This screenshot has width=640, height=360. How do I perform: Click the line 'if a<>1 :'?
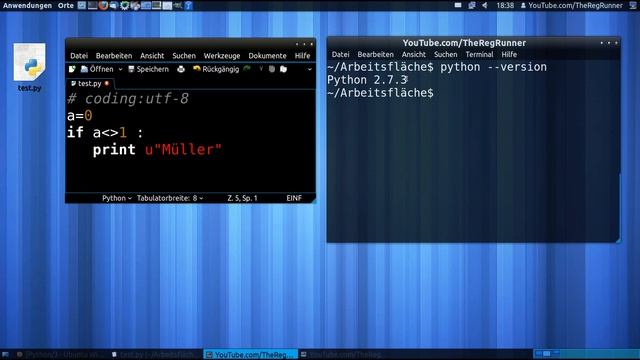click(105, 132)
